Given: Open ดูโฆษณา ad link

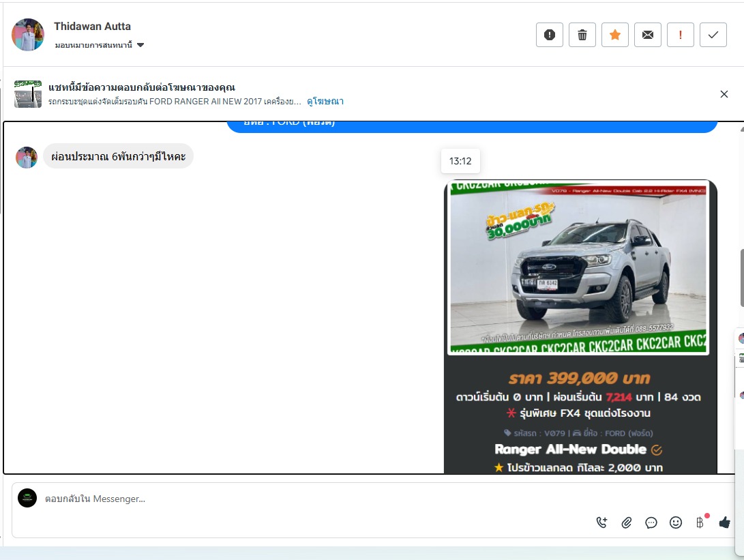Looking at the screenshot, I should [x=325, y=101].
